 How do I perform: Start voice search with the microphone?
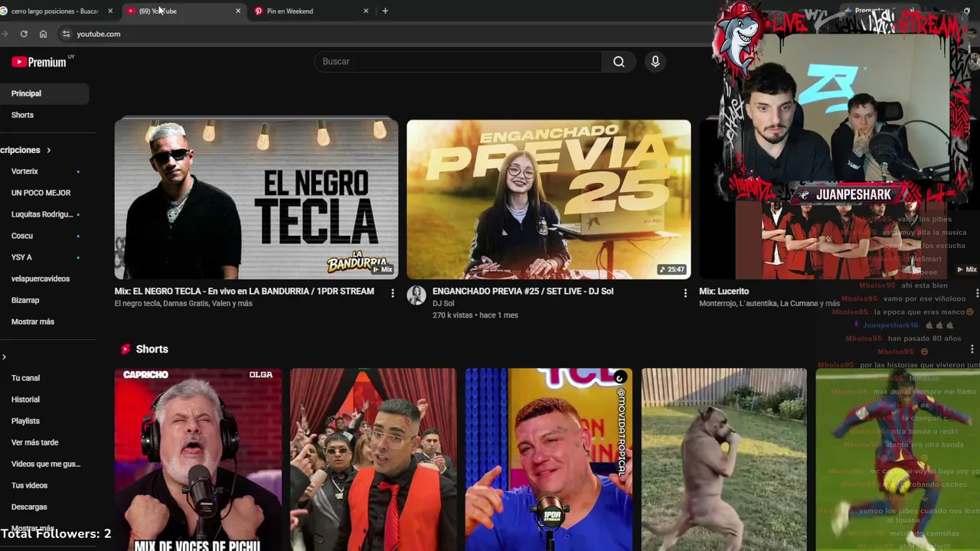pos(655,61)
